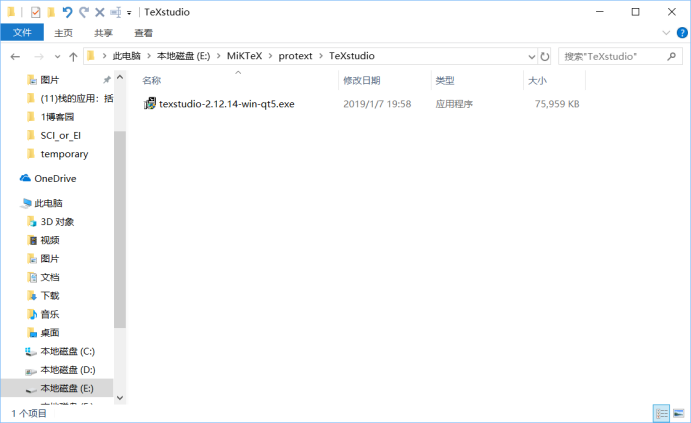Switch to the 查看 ribbon tab
691x423 pixels.
pyautogui.click(x=143, y=33)
